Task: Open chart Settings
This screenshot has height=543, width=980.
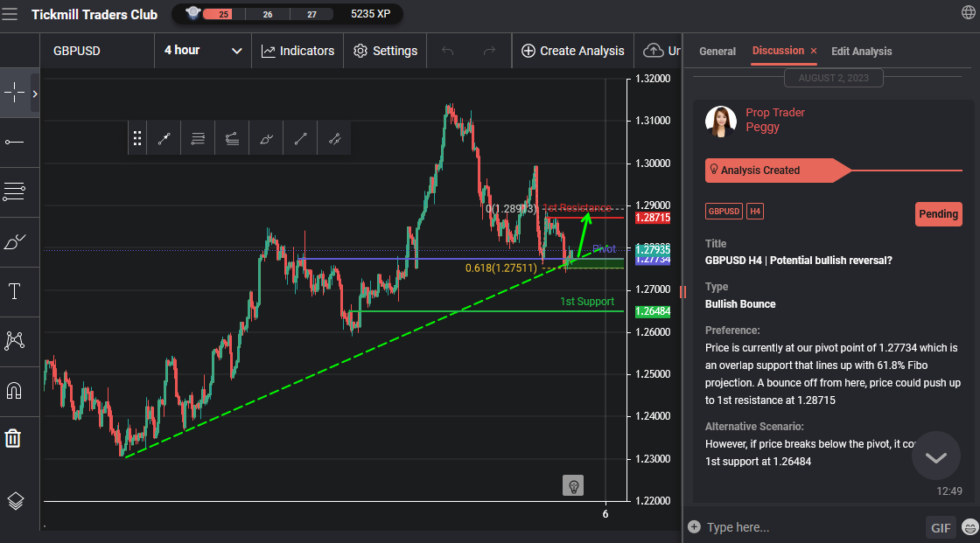Action: [x=385, y=51]
